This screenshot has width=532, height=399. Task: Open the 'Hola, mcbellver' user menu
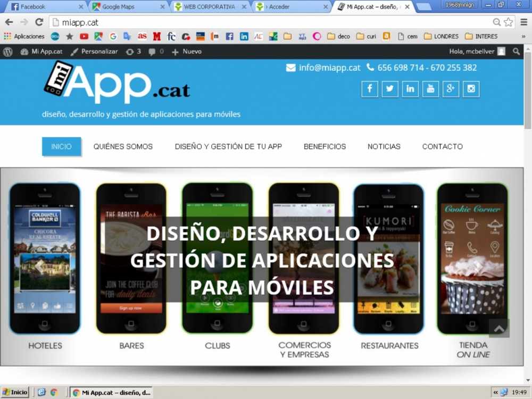coord(477,52)
